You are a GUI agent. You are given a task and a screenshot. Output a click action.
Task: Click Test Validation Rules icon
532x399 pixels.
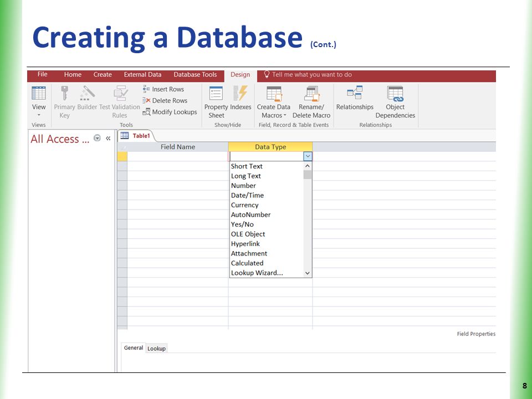coord(120,93)
